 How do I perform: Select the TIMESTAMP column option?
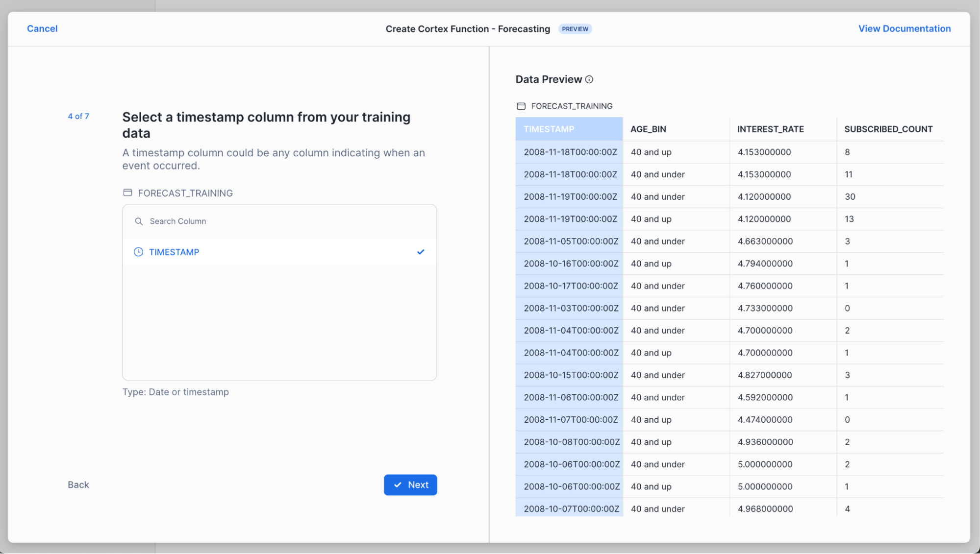174,252
